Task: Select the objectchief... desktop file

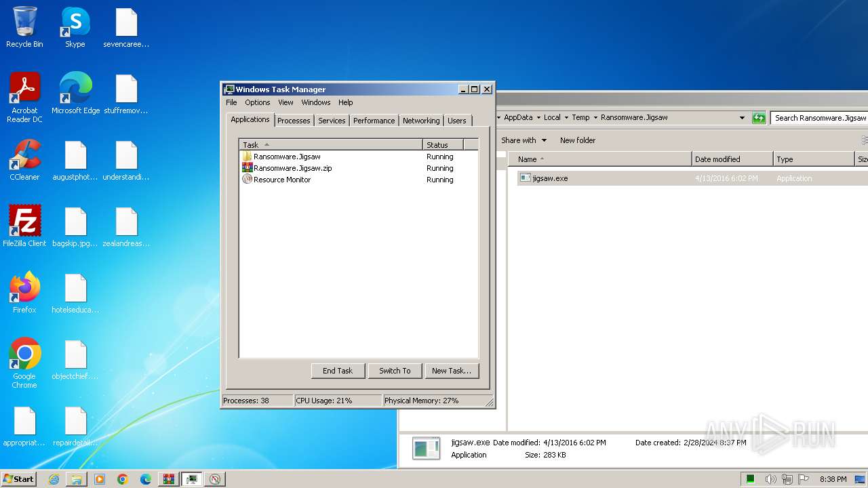Action: tap(75, 359)
